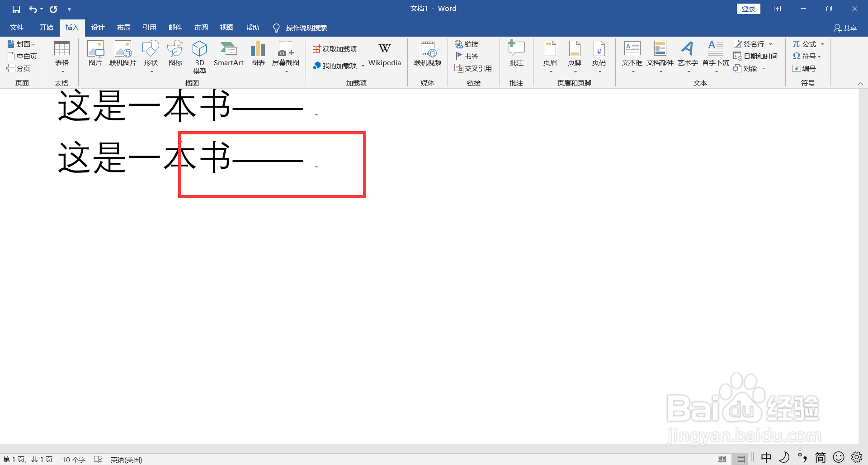The image size is (868, 465).
Task: Open the 视图 ribbon tab
Action: click(226, 28)
